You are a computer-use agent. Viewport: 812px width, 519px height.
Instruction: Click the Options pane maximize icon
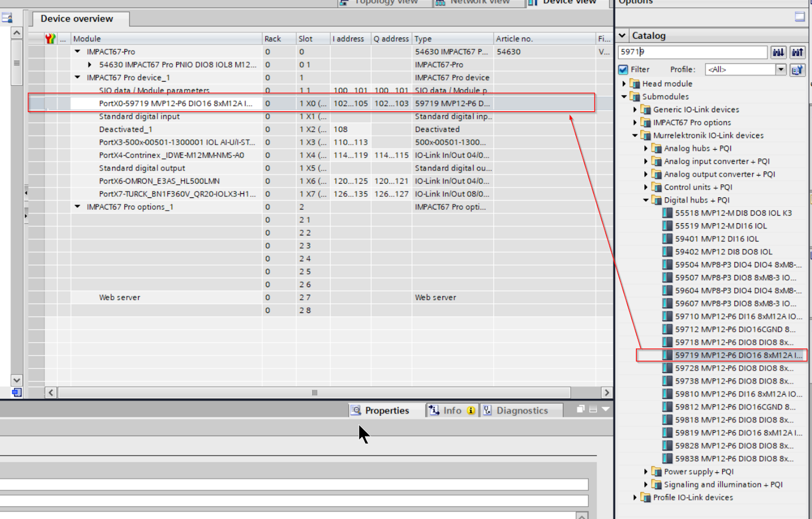click(x=800, y=17)
